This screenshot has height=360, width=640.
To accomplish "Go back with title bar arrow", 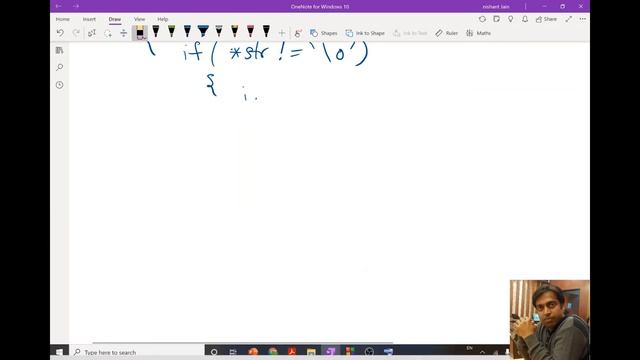I will pos(58,6).
